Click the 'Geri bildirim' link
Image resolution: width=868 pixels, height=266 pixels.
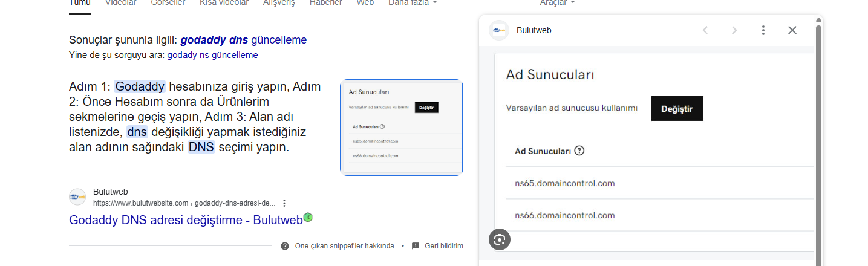coord(444,246)
